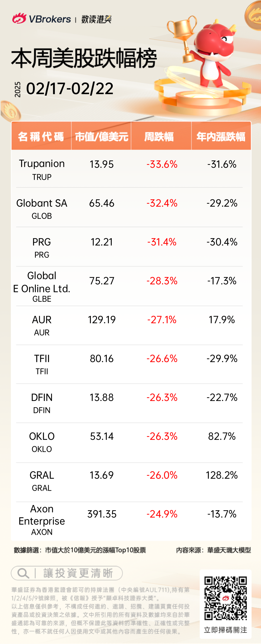Click GRAL's 128.2% year-to-date value
This screenshot has width=261, height=644.
(x=222, y=475)
